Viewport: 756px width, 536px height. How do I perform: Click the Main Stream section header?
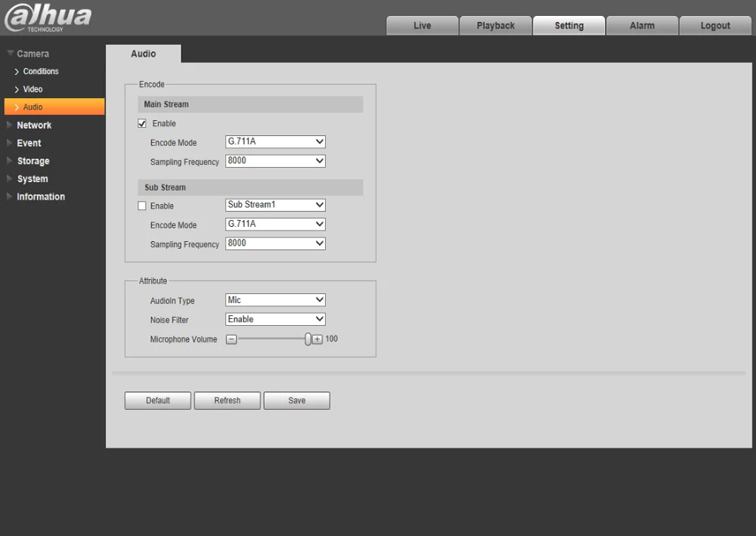click(x=250, y=104)
